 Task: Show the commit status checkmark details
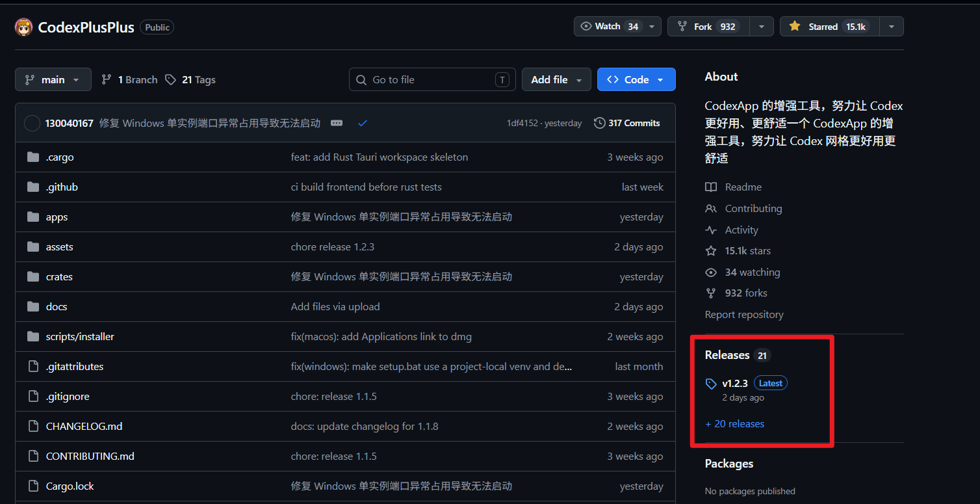[x=363, y=123]
